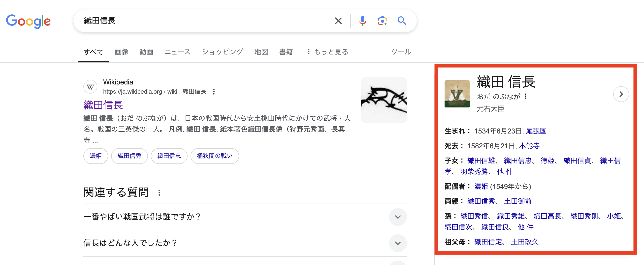
Task: Click 他 件 in the 孫 row
Action: (x=526, y=227)
